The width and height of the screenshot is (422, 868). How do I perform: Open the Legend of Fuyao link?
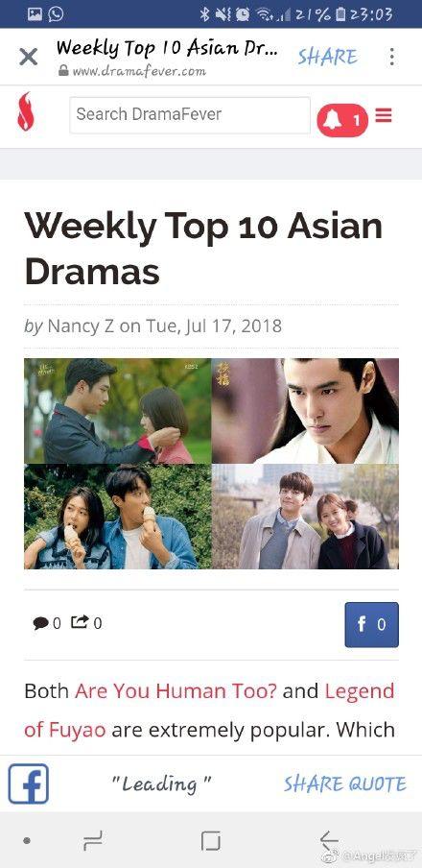coord(209,711)
